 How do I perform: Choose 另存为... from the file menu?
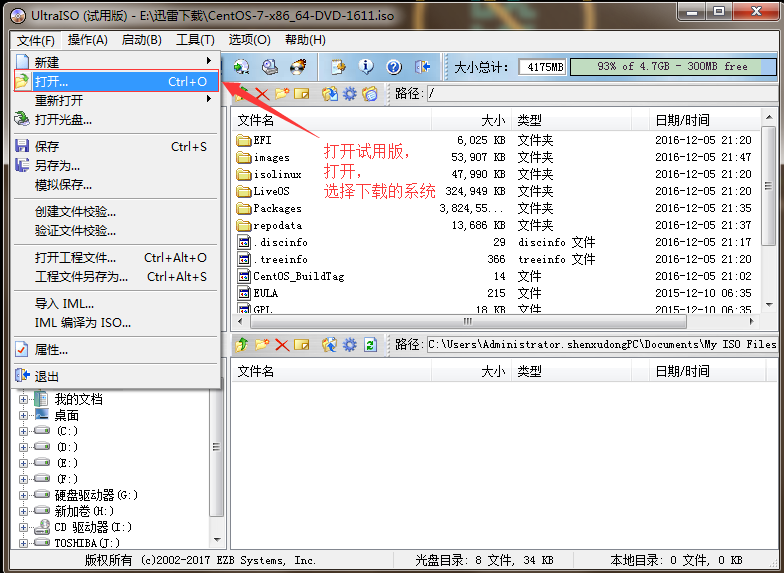[x=116, y=166]
